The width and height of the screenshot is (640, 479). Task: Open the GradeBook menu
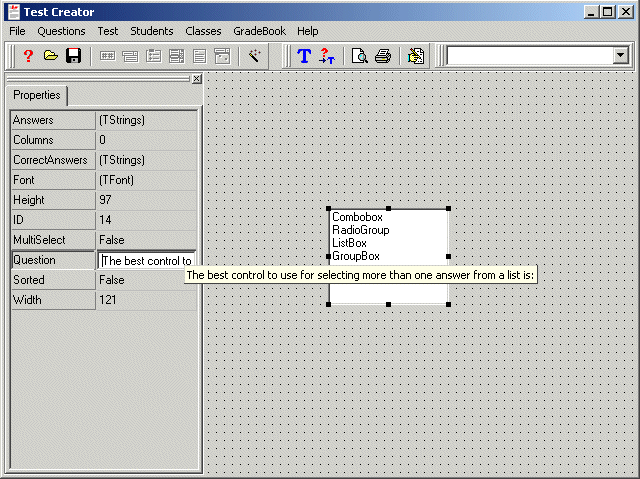[x=259, y=31]
